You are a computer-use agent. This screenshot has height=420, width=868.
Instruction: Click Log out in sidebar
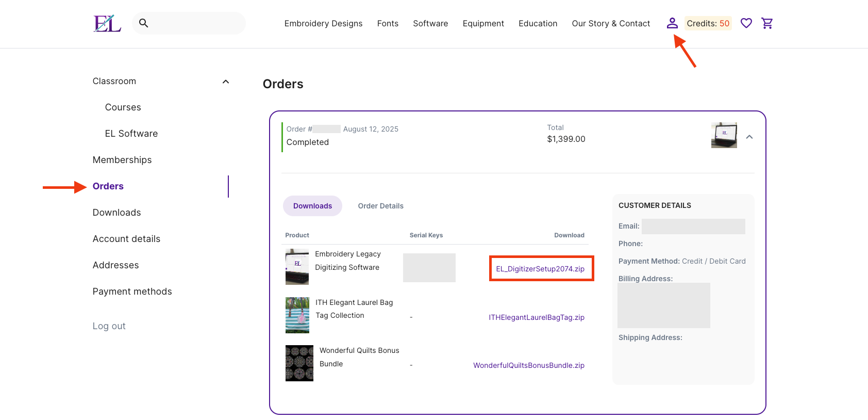(109, 326)
